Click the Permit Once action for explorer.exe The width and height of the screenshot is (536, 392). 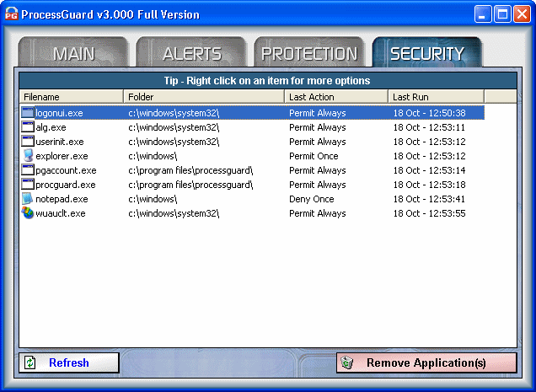314,156
